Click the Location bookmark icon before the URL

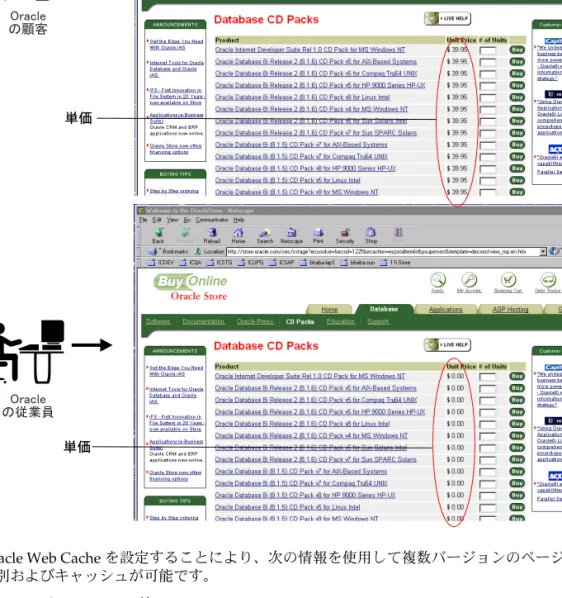pos(198,251)
